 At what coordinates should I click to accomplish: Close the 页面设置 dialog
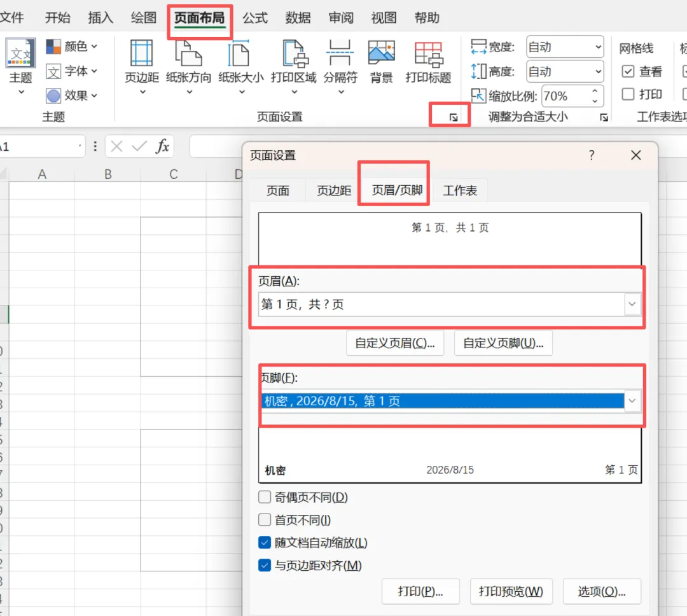(635, 155)
